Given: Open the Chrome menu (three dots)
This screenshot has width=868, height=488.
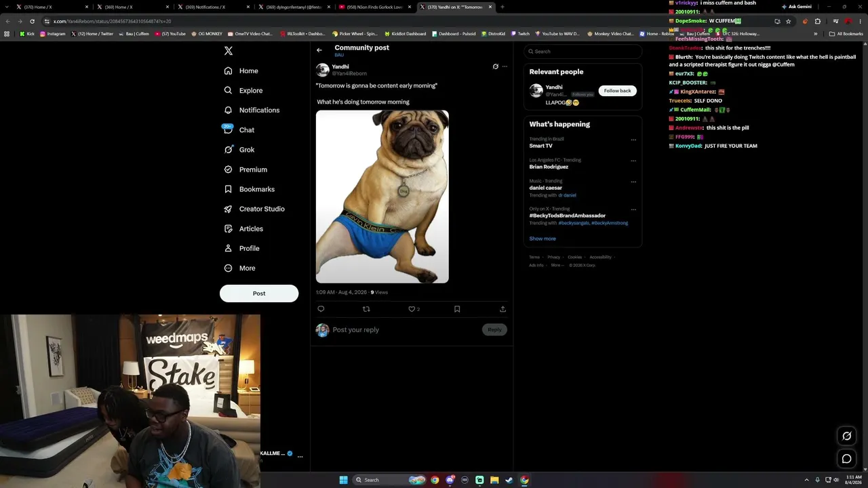Looking at the screenshot, I should [x=861, y=21].
